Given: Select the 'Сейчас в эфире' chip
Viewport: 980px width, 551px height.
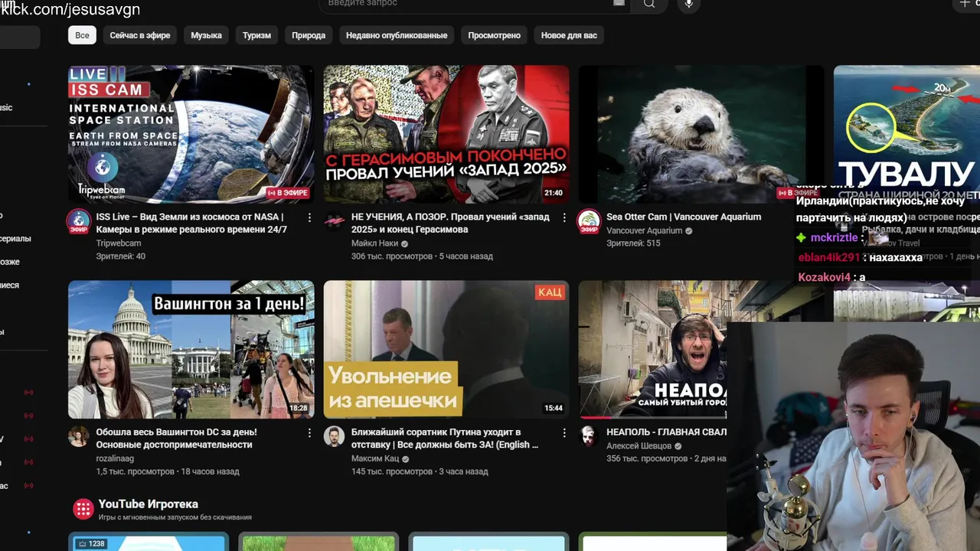Looking at the screenshot, I should pos(140,35).
